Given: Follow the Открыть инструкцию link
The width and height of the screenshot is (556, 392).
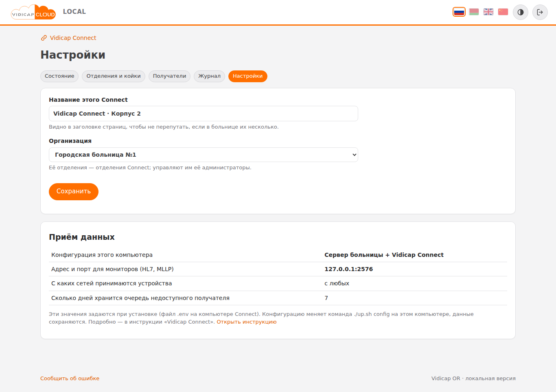Looking at the screenshot, I should (247, 322).
